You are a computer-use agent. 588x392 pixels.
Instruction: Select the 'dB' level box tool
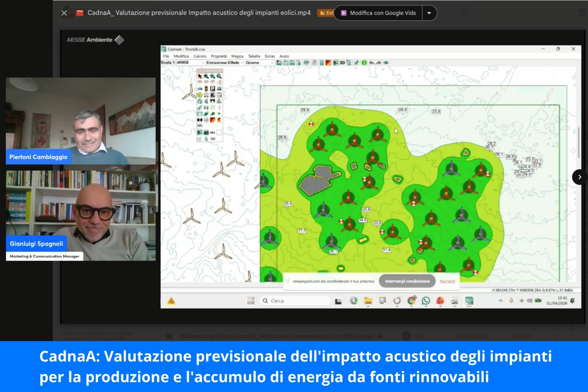206,132
